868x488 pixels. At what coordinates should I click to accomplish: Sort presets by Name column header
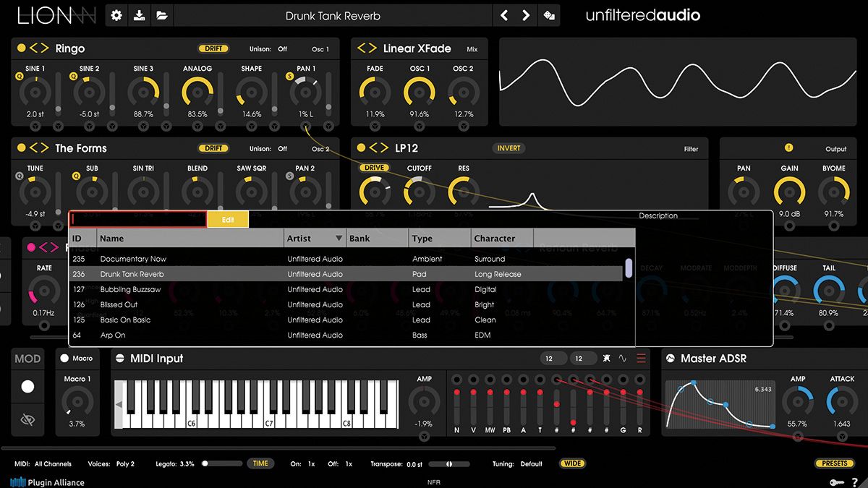tap(190, 239)
